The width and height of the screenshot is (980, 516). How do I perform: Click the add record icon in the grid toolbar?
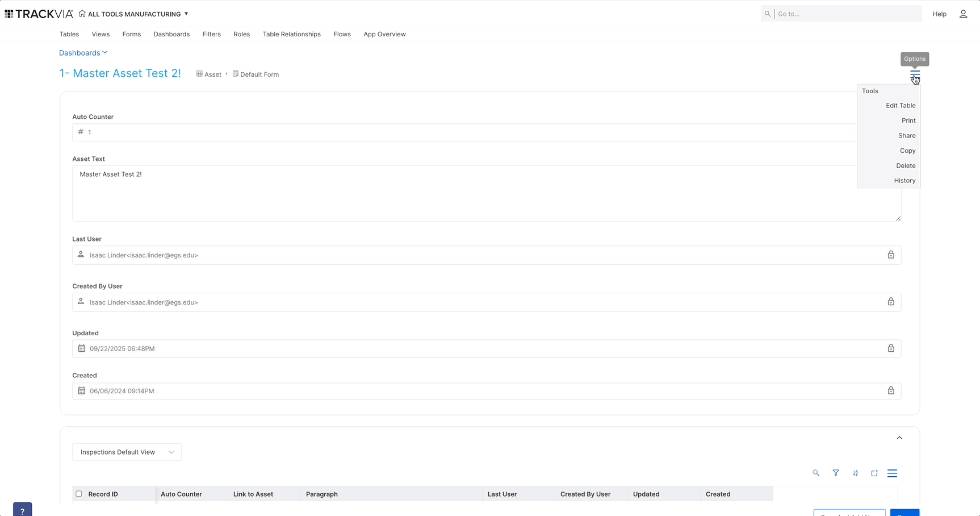(874, 473)
